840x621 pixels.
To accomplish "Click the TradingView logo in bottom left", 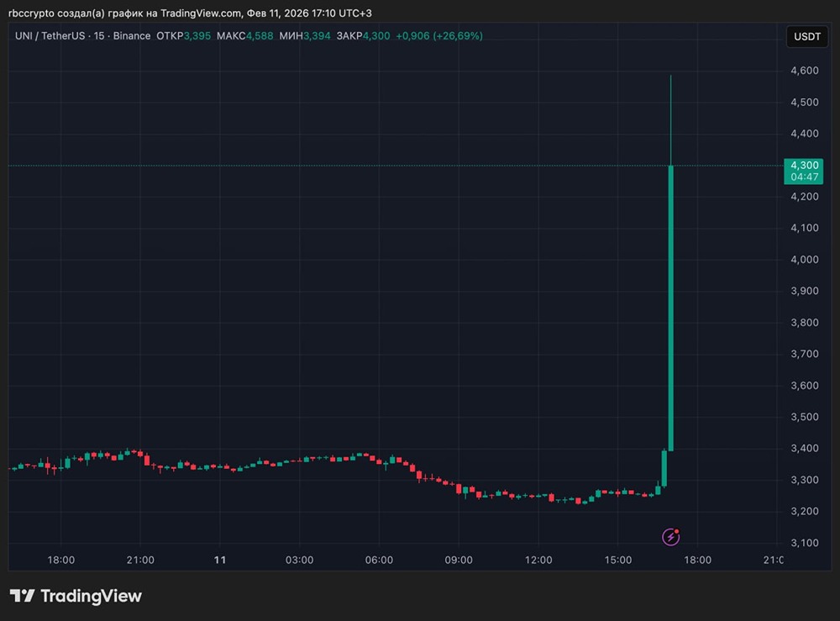I will point(76,595).
